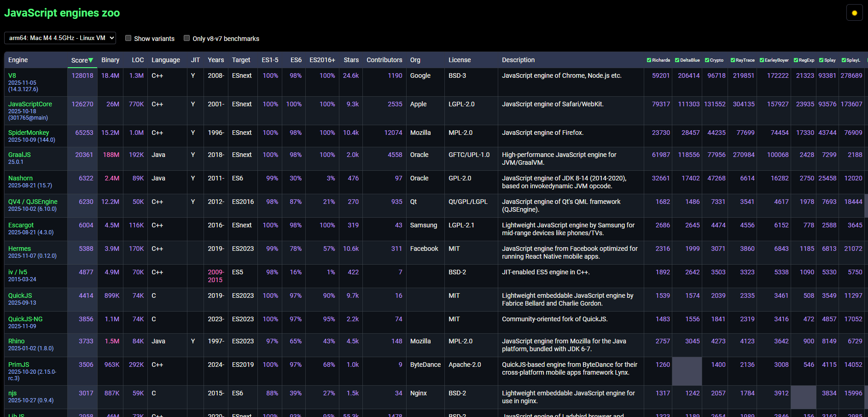Click SpiderMonkey's contributors count 12074
The width and height of the screenshot is (868, 417).
tap(393, 133)
